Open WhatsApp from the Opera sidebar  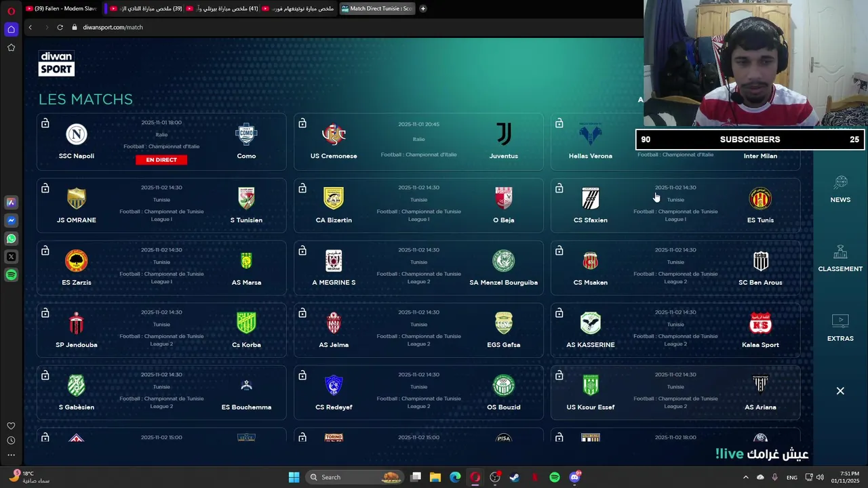pyautogui.click(x=11, y=239)
